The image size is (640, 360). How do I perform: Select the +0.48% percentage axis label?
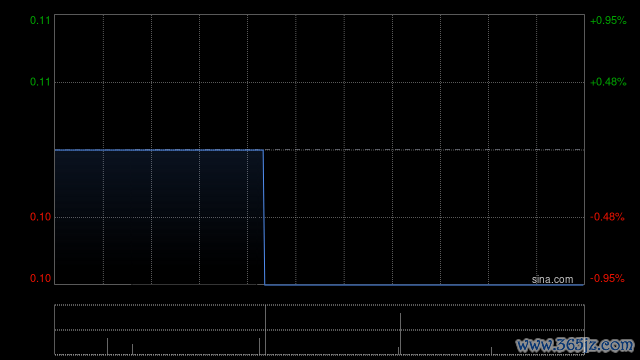pos(608,82)
